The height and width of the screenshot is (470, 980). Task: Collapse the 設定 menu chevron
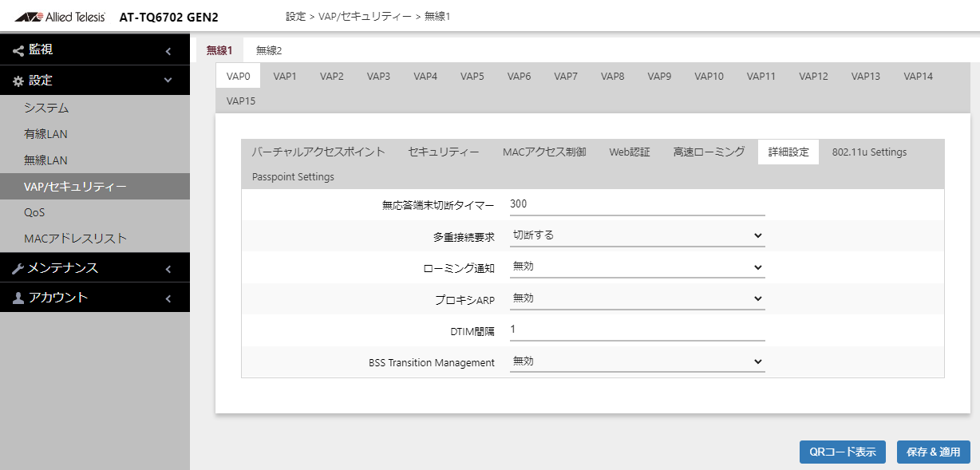click(x=168, y=81)
